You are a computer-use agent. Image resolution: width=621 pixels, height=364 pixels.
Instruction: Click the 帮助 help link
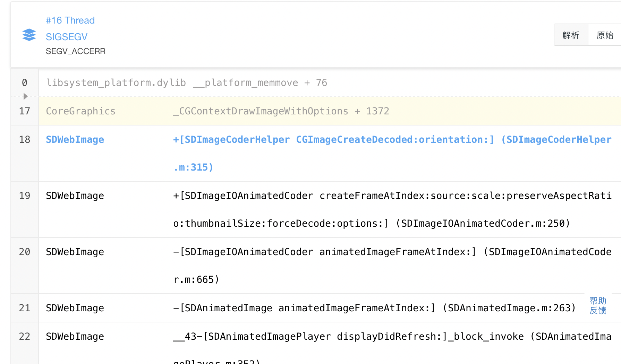[x=597, y=301]
